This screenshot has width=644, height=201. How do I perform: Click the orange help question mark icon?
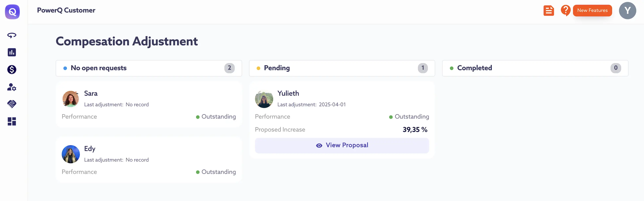(565, 11)
